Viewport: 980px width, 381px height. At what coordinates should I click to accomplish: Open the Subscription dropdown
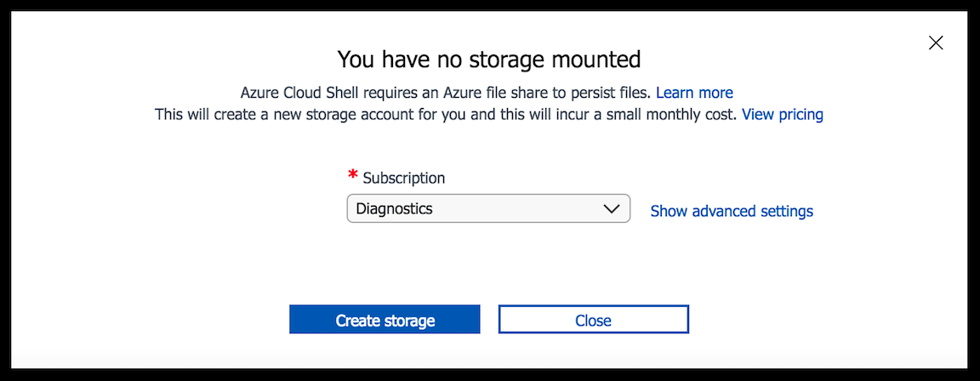tap(487, 208)
